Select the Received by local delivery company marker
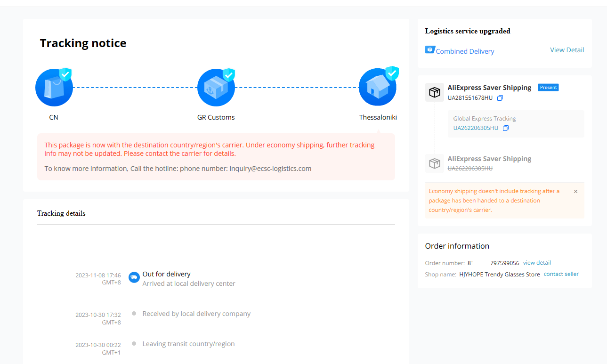The image size is (607, 364). [x=134, y=314]
